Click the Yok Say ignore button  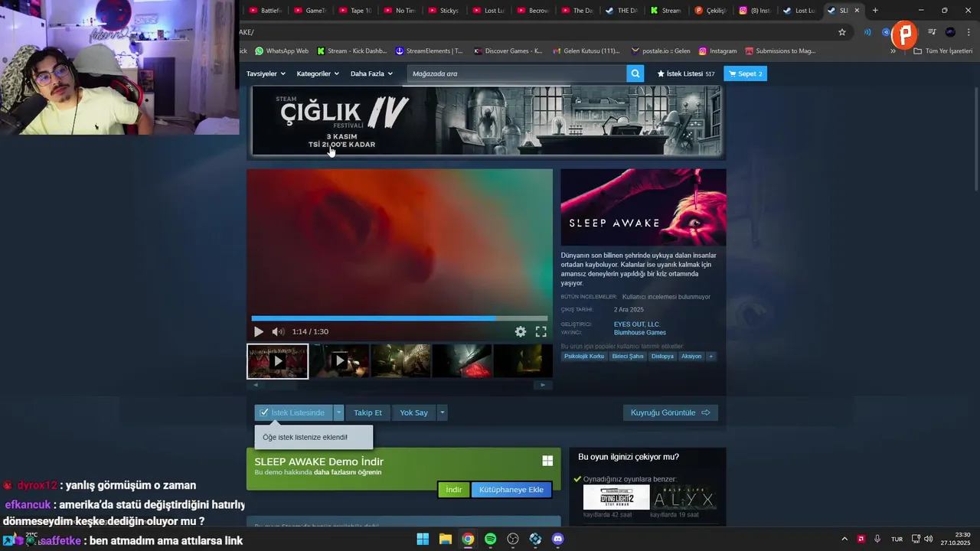pos(413,412)
